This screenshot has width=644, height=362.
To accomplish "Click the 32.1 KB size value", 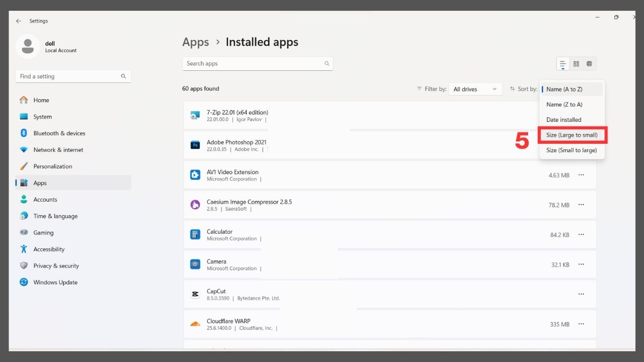I will [x=560, y=264].
